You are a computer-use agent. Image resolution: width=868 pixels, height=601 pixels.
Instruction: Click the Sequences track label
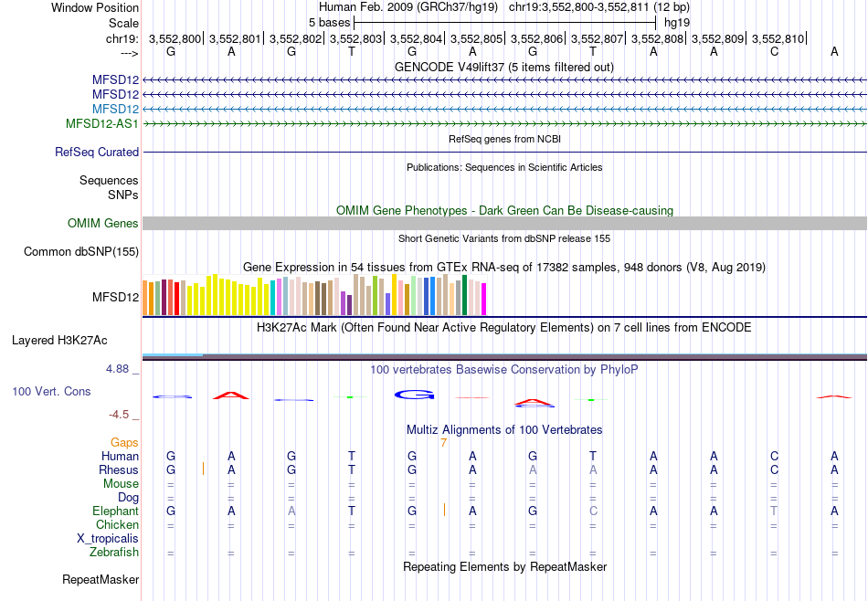(109, 181)
